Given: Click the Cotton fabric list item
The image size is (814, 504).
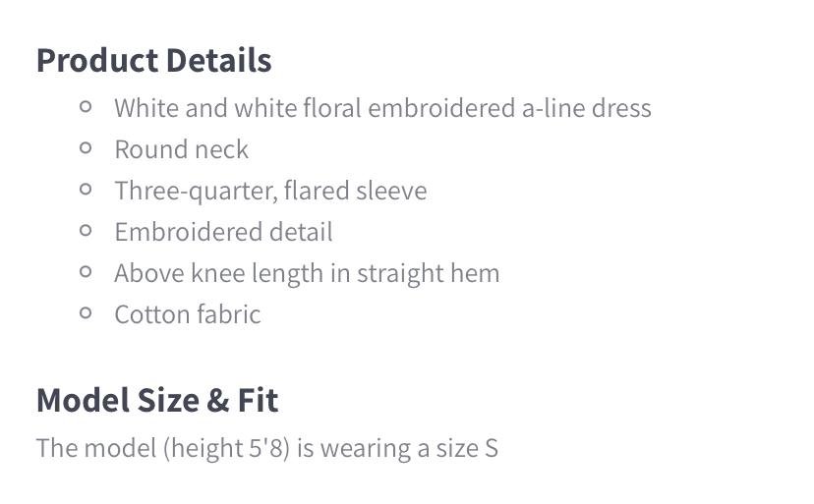Looking at the screenshot, I should (x=187, y=314).
